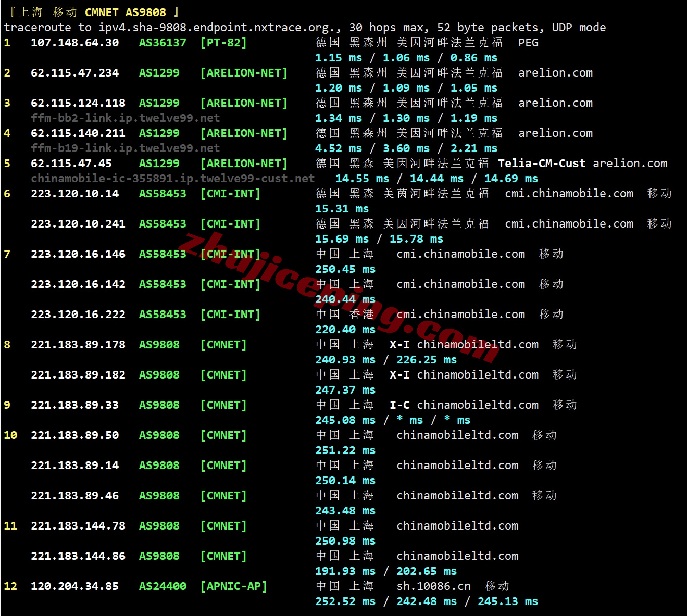The width and height of the screenshot is (687, 616).
Task: Click the IP 221.183.89.14
Action: [74, 466]
